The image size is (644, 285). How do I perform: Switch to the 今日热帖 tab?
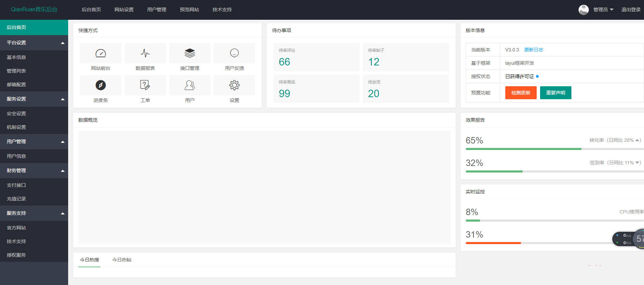(x=122, y=260)
